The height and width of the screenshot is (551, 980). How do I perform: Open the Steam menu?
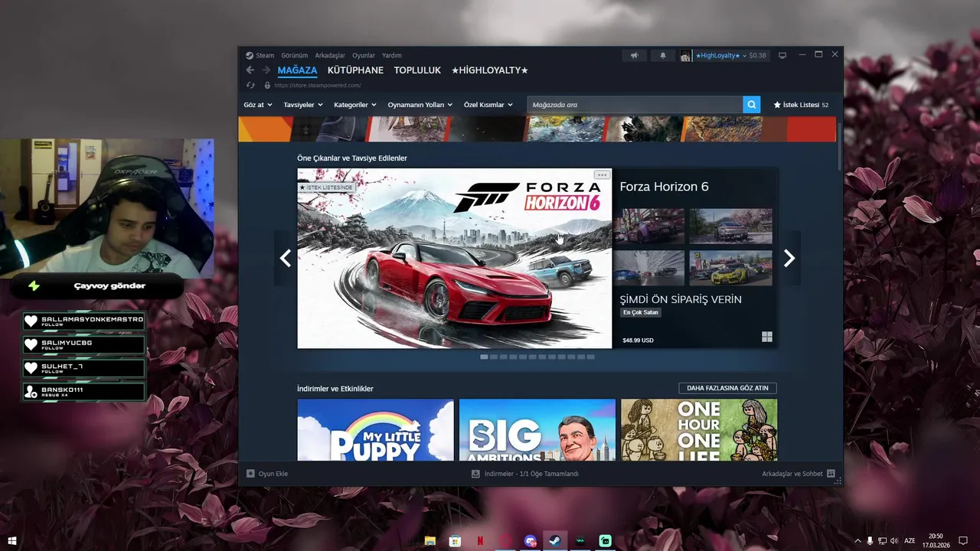click(265, 55)
